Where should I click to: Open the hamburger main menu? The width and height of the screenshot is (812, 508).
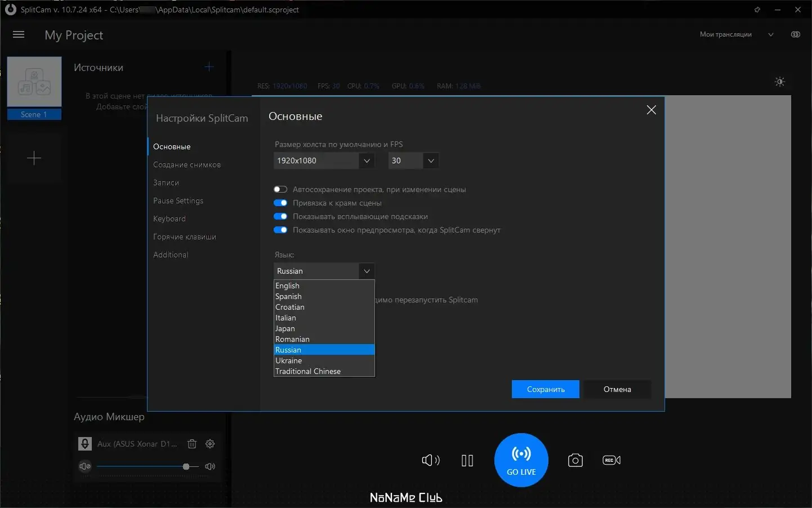19,34
